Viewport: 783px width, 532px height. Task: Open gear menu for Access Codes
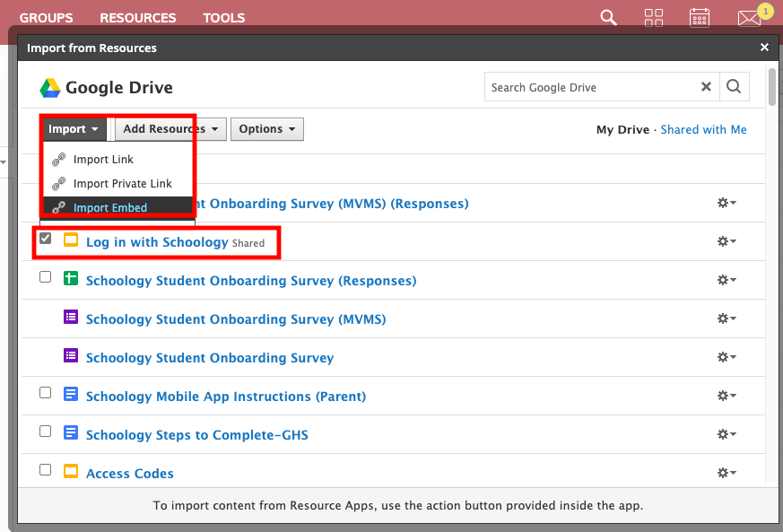tap(726, 473)
